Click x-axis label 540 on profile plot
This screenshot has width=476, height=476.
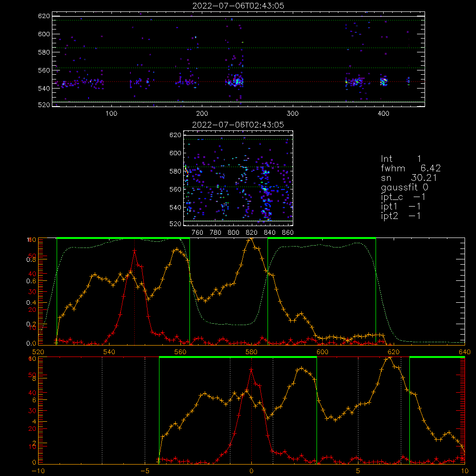(109, 352)
